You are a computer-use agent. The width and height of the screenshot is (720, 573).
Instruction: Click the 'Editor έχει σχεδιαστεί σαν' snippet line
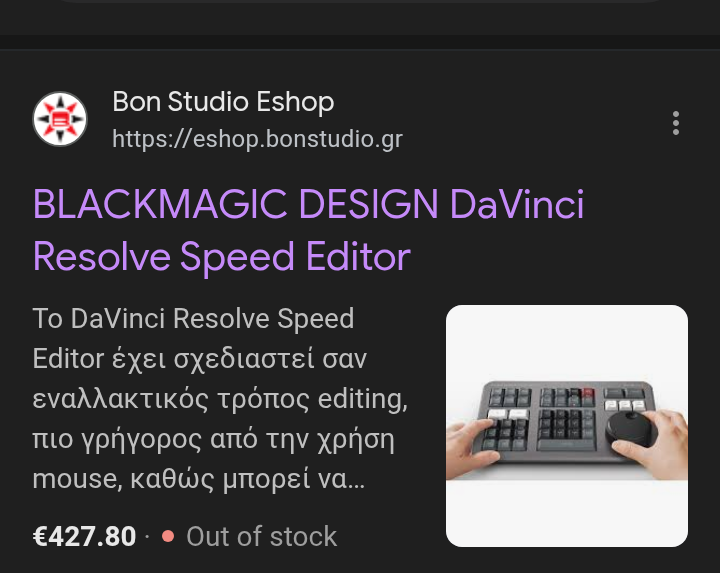point(200,359)
